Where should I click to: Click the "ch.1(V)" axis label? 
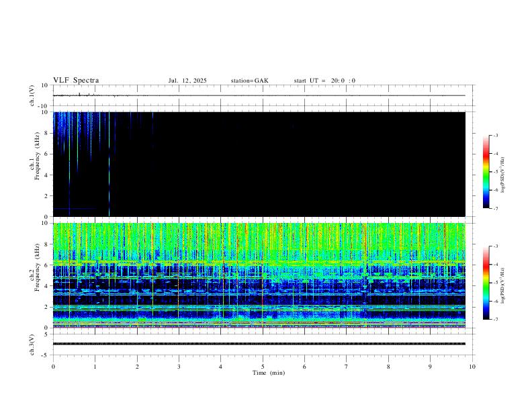(32, 95)
